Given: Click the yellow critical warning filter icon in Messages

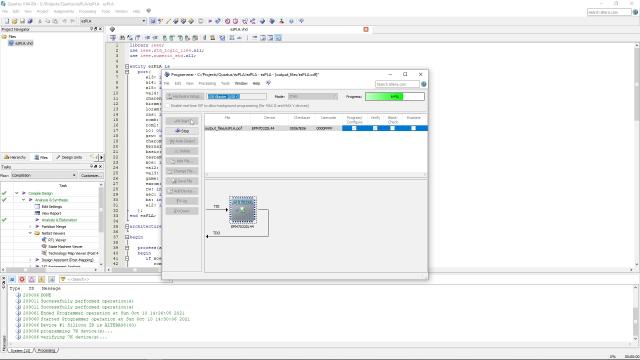Looking at the screenshot, I should pyautogui.click(x=42, y=279).
